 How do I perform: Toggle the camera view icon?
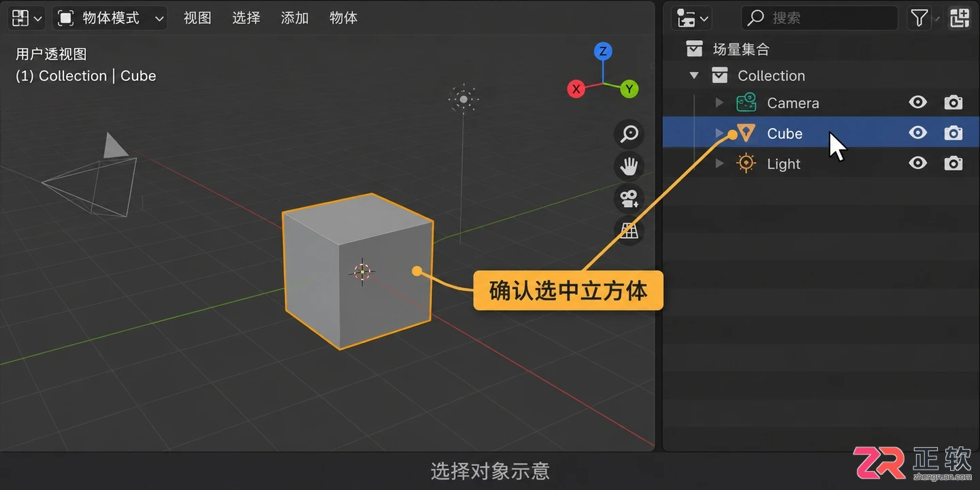tap(630, 199)
